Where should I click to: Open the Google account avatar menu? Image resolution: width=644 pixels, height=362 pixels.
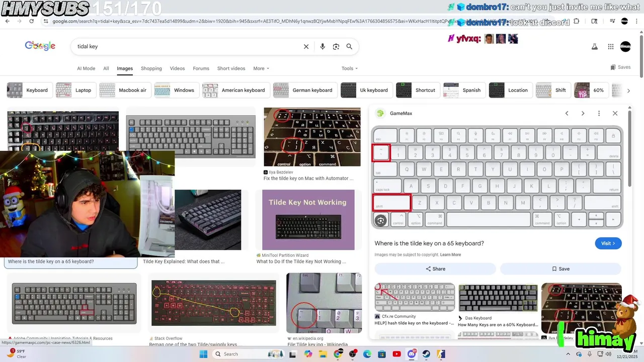point(625,46)
